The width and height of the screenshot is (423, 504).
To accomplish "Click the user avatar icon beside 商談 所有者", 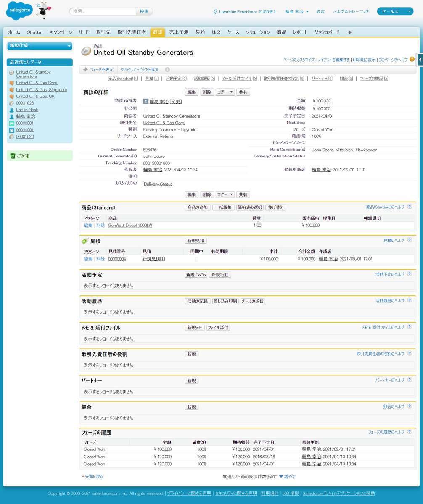I will (x=146, y=101).
